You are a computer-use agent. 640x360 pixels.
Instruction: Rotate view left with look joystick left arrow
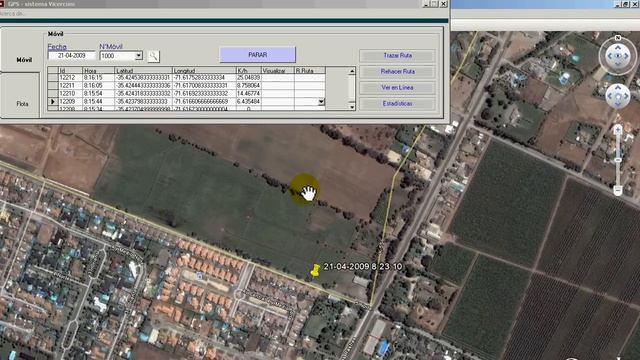tap(609, 56)
